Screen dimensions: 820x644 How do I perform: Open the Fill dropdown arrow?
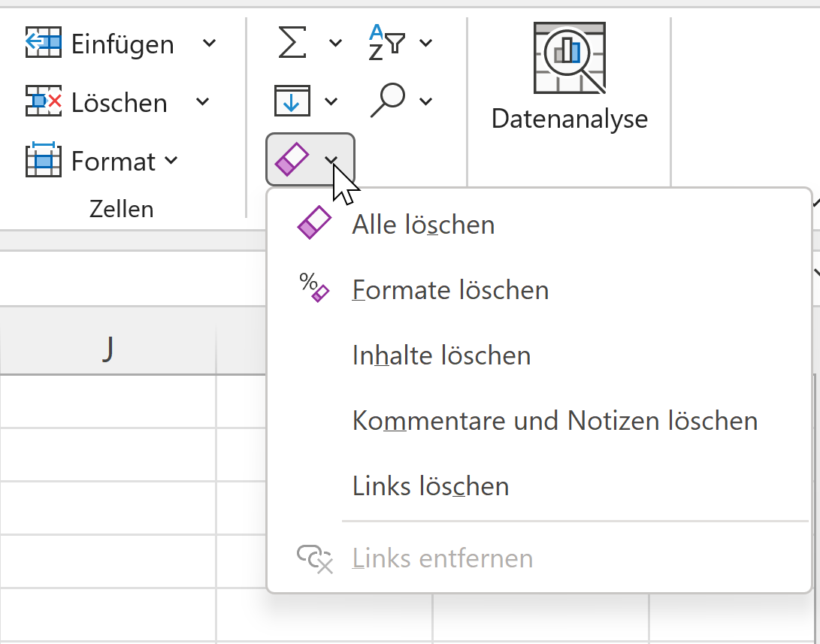pyautogui.click(x=331, y=101)
